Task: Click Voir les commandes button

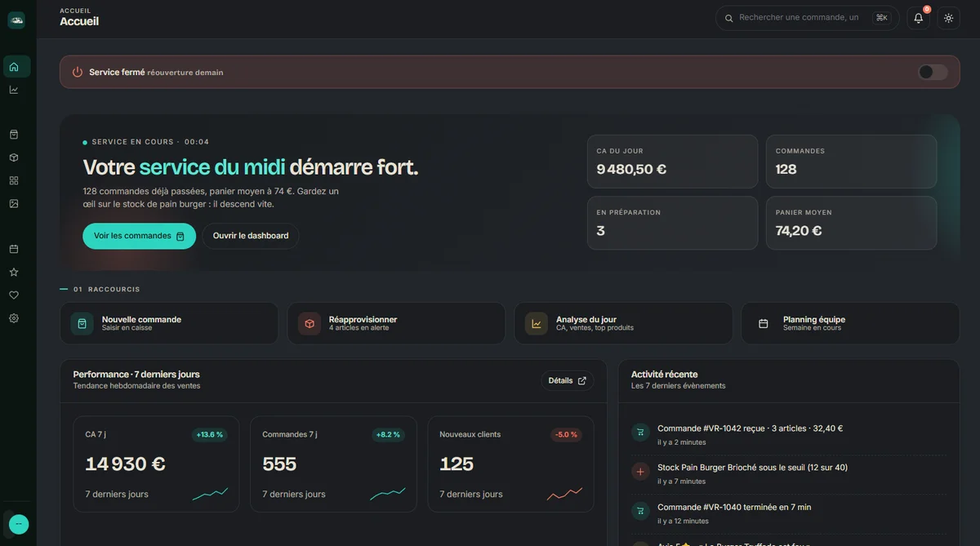Action: click(139, 236)
